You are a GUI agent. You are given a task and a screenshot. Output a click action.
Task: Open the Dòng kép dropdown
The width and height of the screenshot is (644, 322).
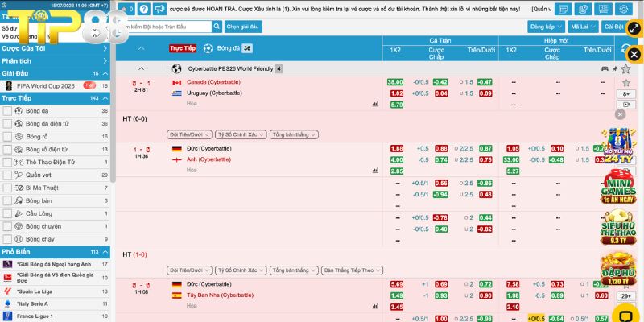(546, 27)
